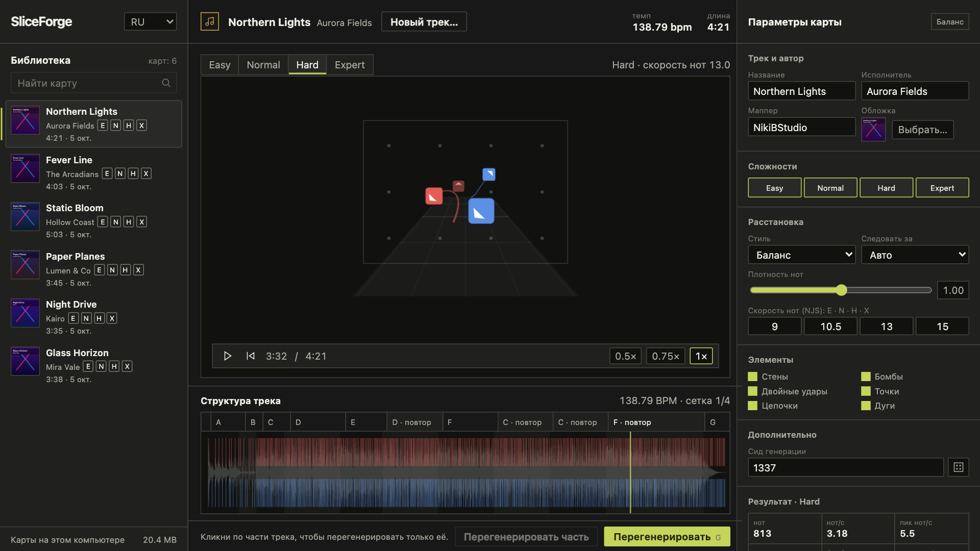Open the Следовать за dropdown showing Авто
Image resolution: width=980 pixels, height=551 pixels.
[x=915, y=255]
